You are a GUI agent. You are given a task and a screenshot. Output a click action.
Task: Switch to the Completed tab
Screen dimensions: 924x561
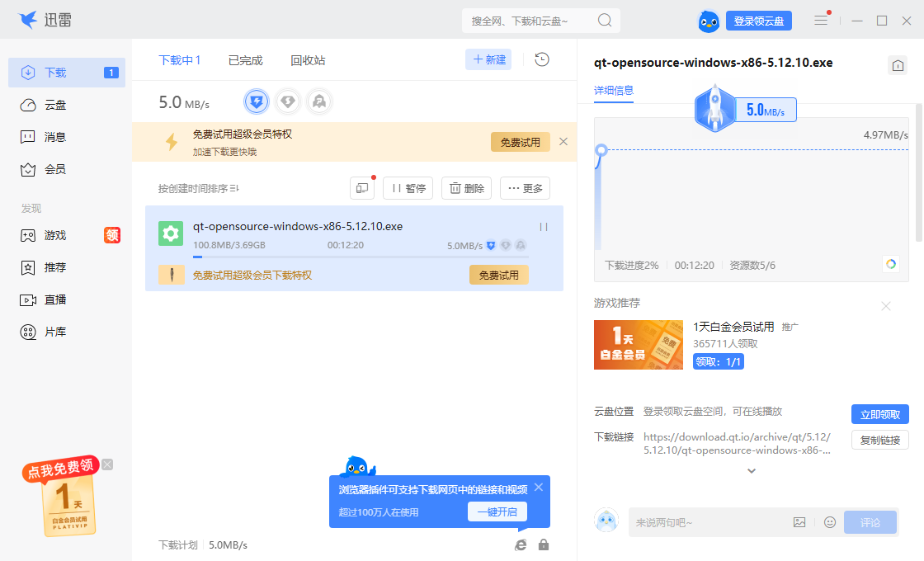click(x=245, y=60)
